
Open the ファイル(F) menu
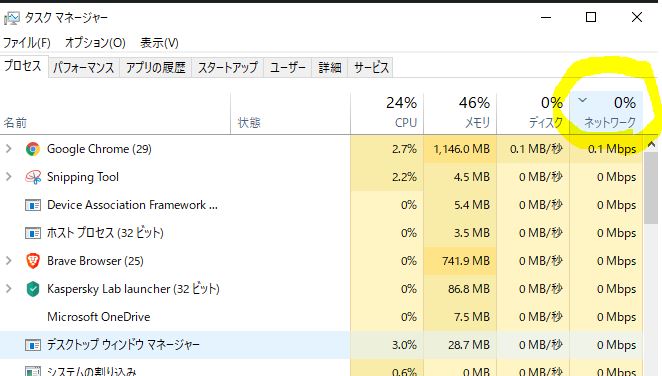27,43
